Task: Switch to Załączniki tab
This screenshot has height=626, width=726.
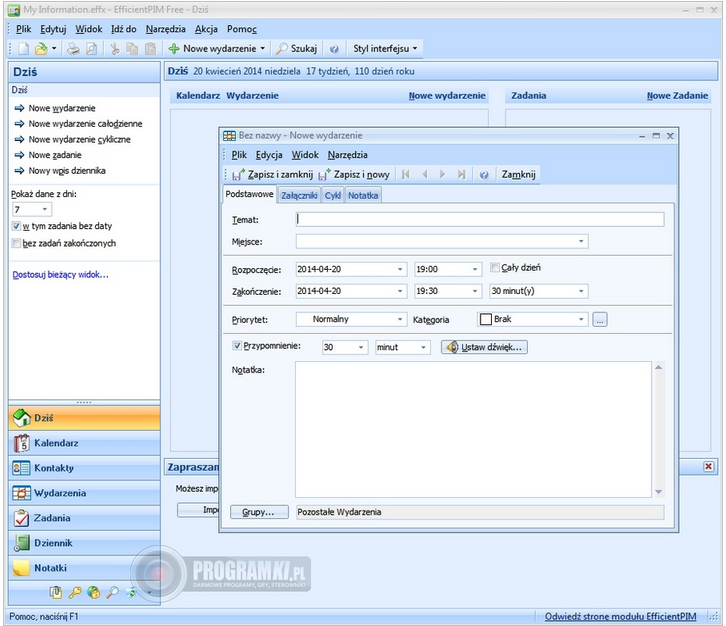Action: tap(299, 196)
